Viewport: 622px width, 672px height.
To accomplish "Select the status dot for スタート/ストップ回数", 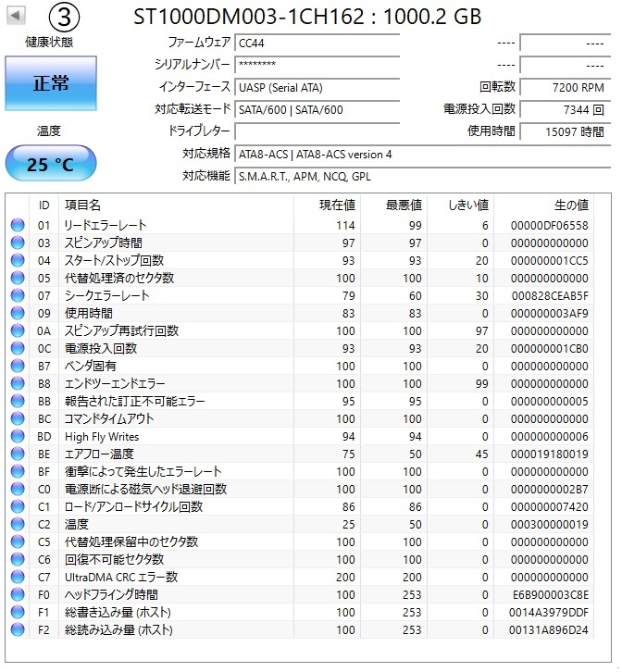I will [x=18, y=260].
